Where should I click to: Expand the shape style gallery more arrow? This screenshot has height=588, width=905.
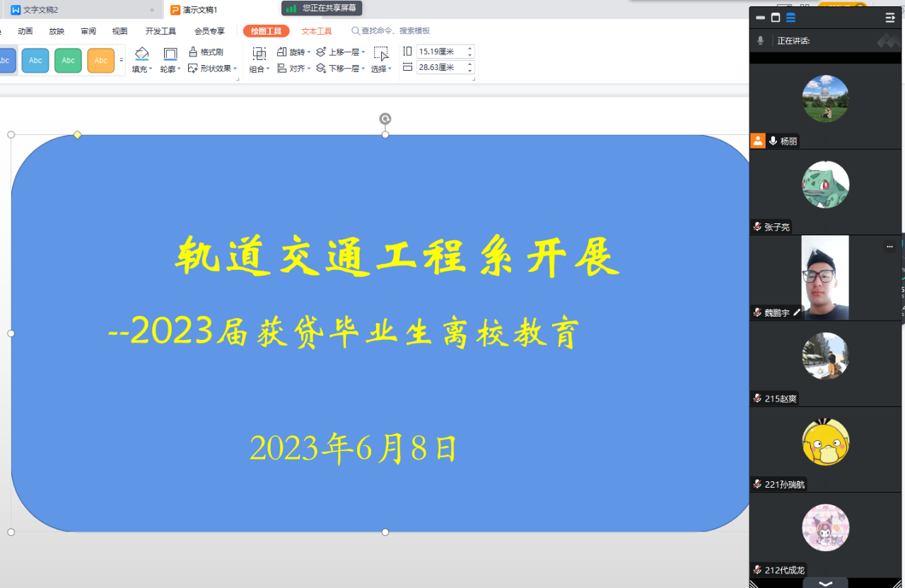(x=122, y=61)
